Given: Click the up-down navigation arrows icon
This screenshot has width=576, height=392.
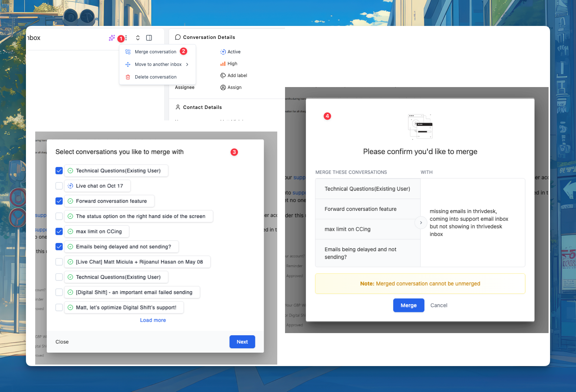Looking at the screenshot, I should [x=138, y=38].
